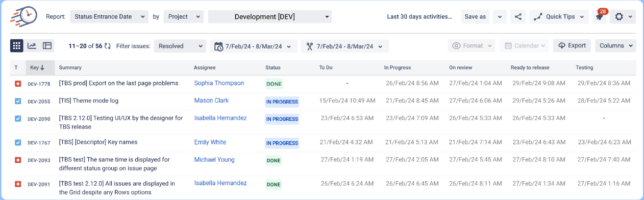Click the task type checkbox for DEV-2055
This screenshot has width=644, height=200.
pyautogui.click(x=18, y=101)
